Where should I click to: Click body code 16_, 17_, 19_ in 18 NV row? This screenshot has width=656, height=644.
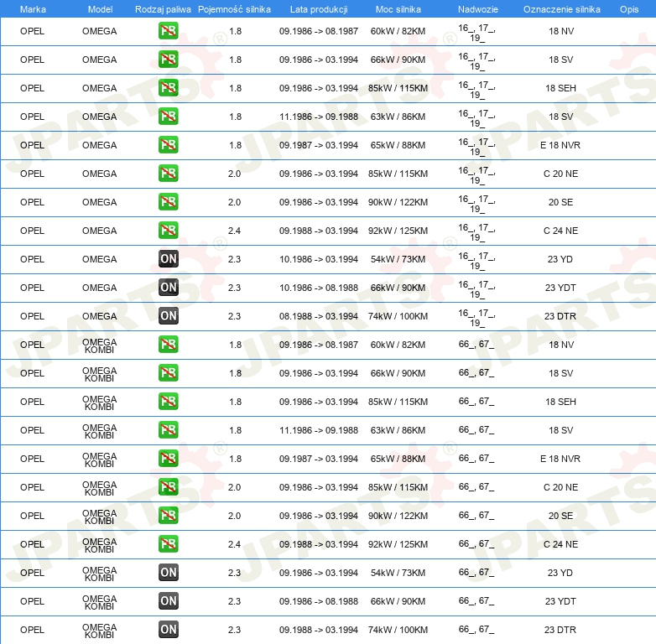pyautogui.click(x=476, y=33)
